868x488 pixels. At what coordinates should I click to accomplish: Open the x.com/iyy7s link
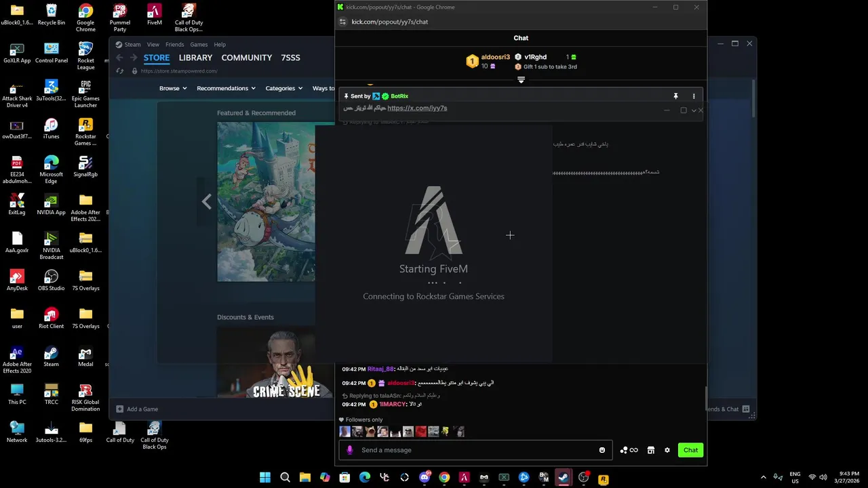pos(417,108)
